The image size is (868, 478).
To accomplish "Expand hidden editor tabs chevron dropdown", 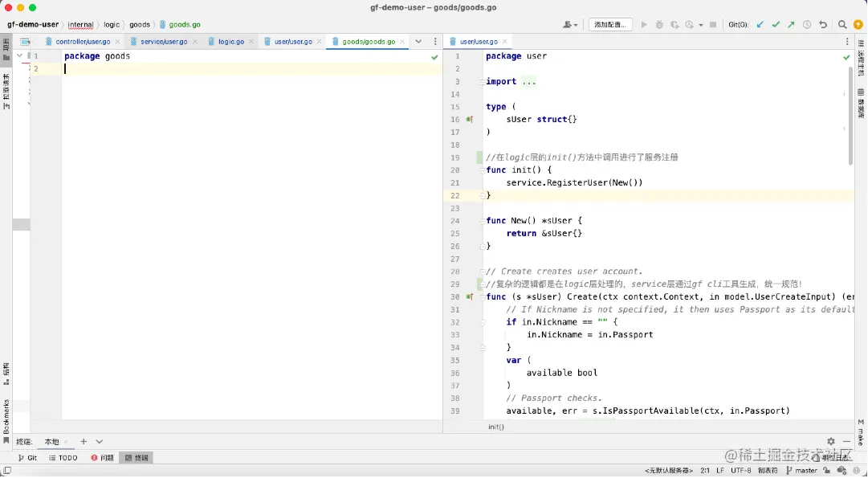I will pos(418,42).
